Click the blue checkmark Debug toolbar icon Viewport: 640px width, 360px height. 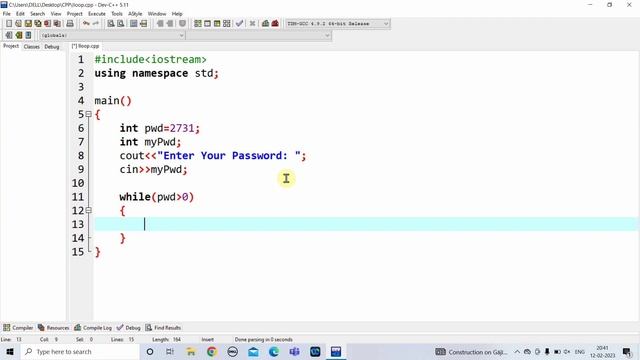coord(240,24)
